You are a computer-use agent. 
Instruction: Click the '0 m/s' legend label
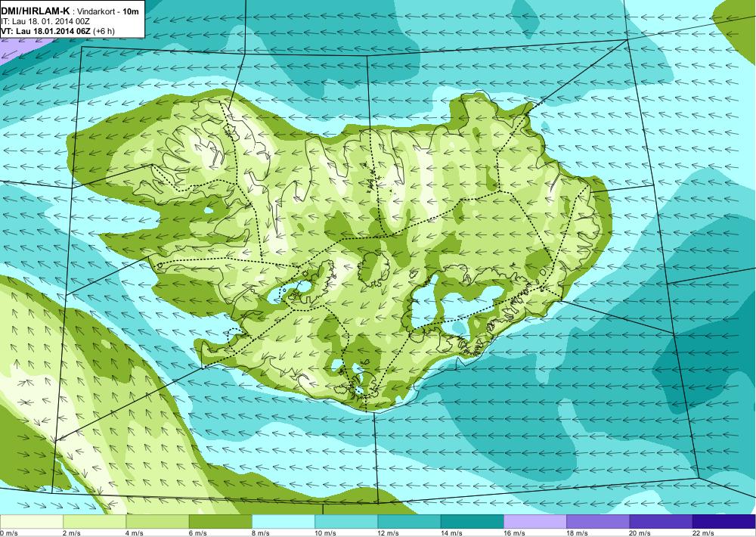click(8, 532)
